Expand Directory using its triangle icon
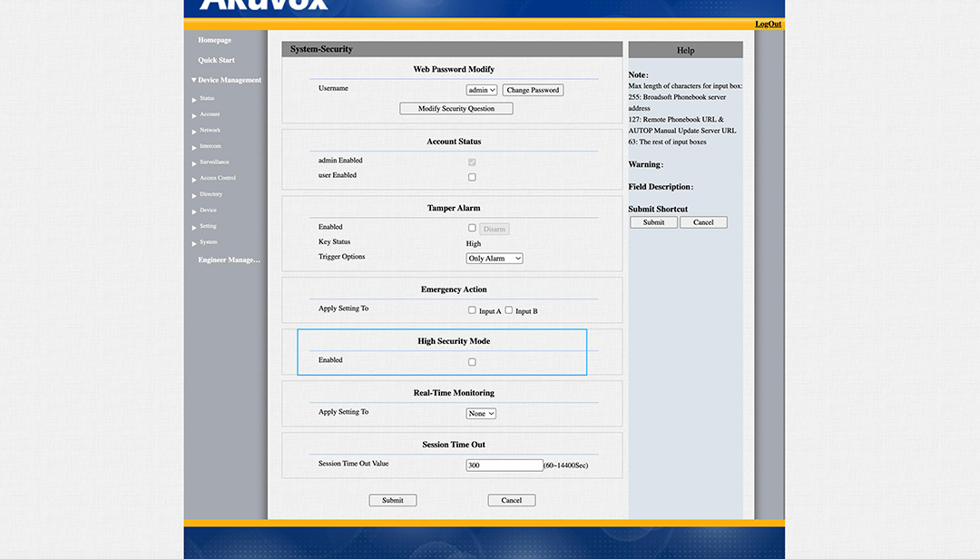Viewport: 980px width, 559px height. coord(194,196)
